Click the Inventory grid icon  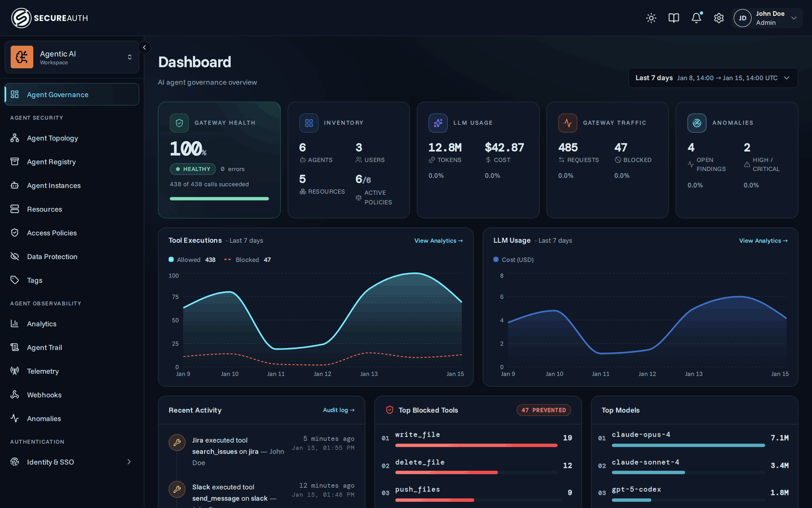click(x=309, y=123)
